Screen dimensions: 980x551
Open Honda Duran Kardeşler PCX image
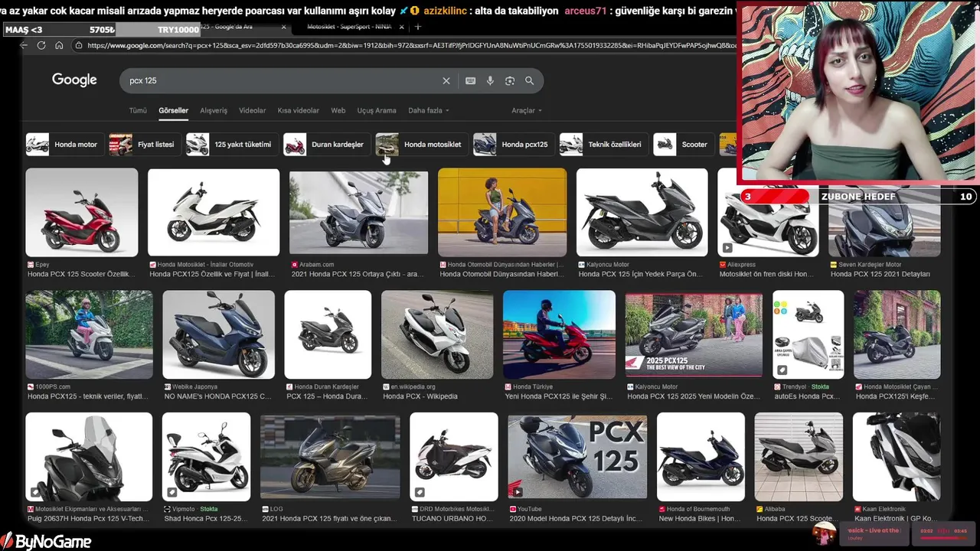tap(328, 334)
